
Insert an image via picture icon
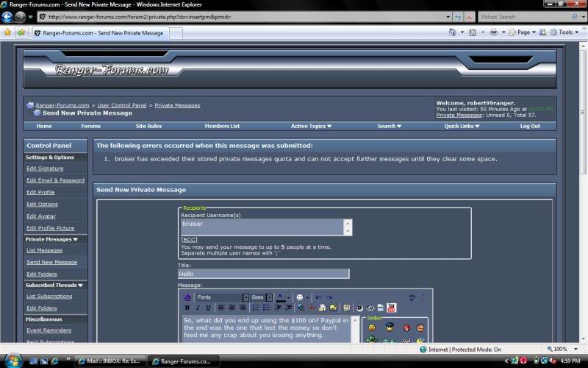333,308
